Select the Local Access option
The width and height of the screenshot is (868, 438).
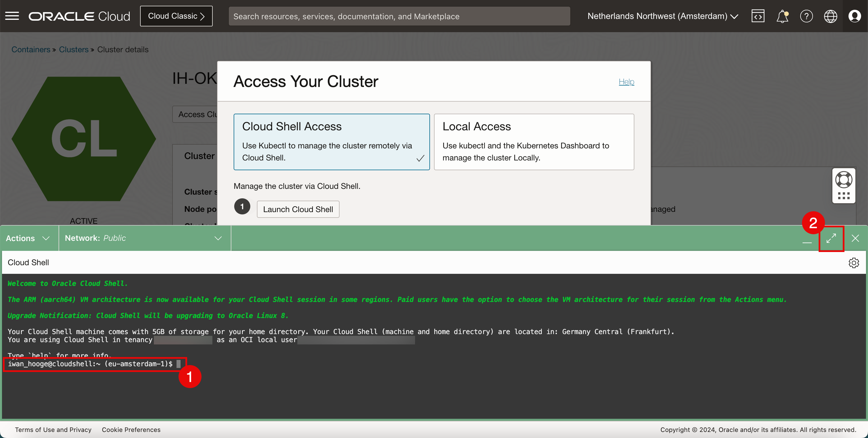[534, 142]
